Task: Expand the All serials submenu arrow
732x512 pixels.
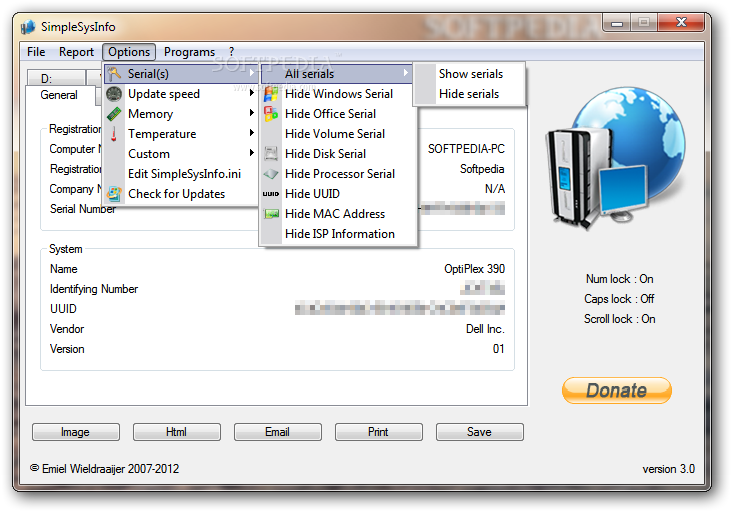Action: tap(406, 73)
